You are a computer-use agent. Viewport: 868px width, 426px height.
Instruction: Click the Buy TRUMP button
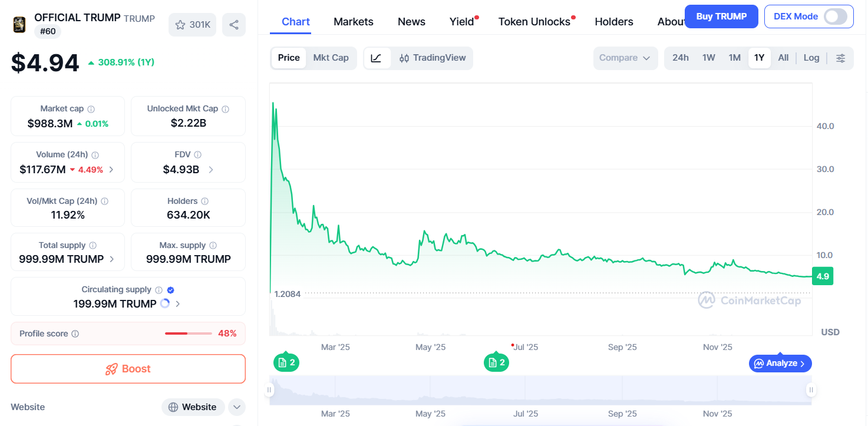721,16
